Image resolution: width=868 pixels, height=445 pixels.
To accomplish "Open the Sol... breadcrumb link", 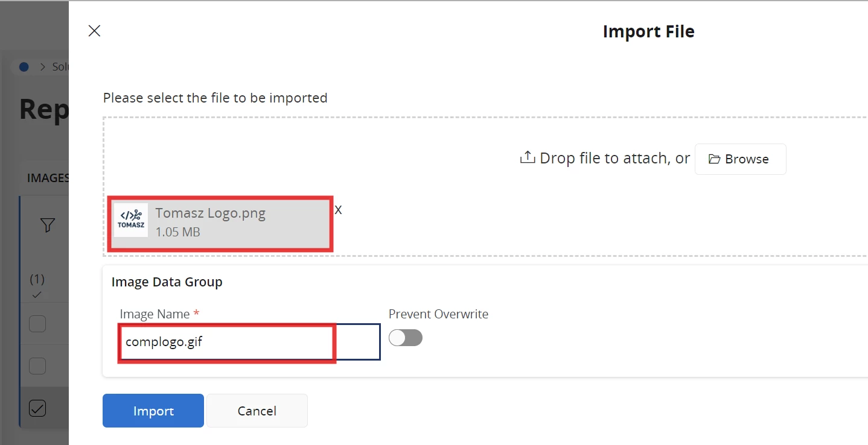I will (x=60, y=67).
